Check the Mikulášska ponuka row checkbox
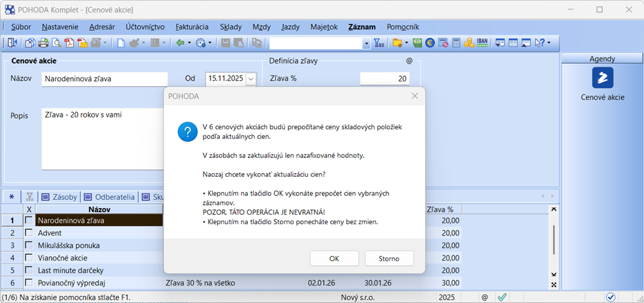Image resolution: width=644 pixels, height=303 pixels. click(x=29, y=246)
